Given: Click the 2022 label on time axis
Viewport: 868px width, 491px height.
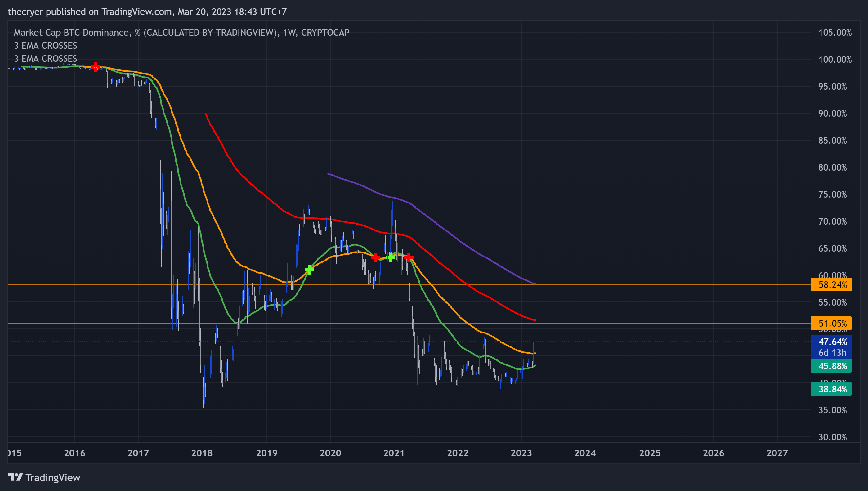Looking at the screenshot, I should click(458, 453).
